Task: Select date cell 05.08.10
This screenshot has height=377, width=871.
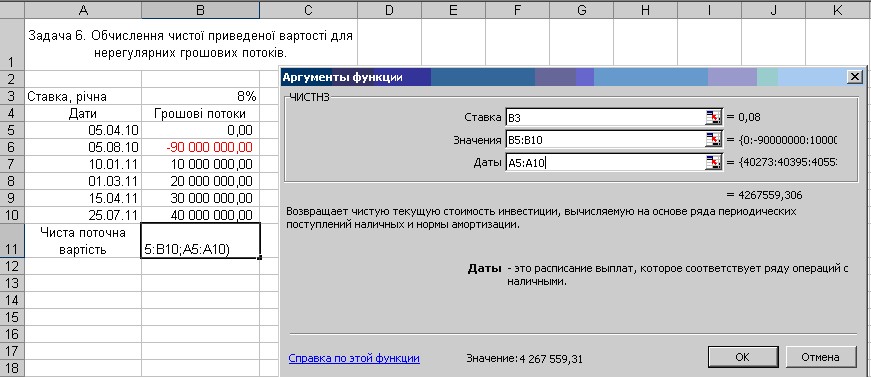Action: pos(83,147)
